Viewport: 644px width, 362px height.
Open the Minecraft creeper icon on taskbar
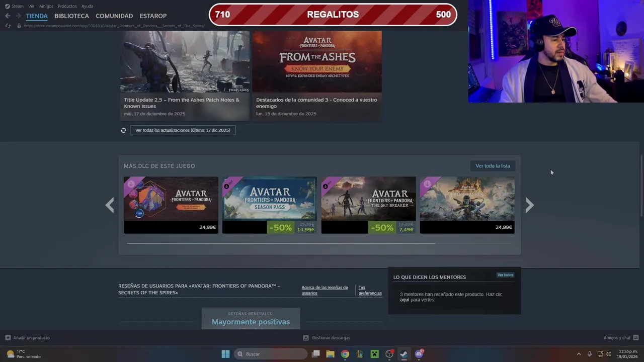tap(374, 354)
